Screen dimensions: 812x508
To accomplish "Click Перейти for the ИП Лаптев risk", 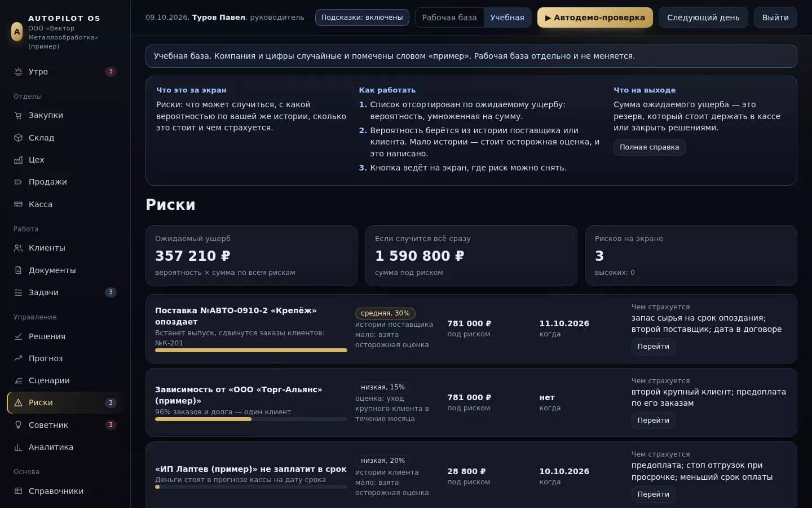I will 654,494.
